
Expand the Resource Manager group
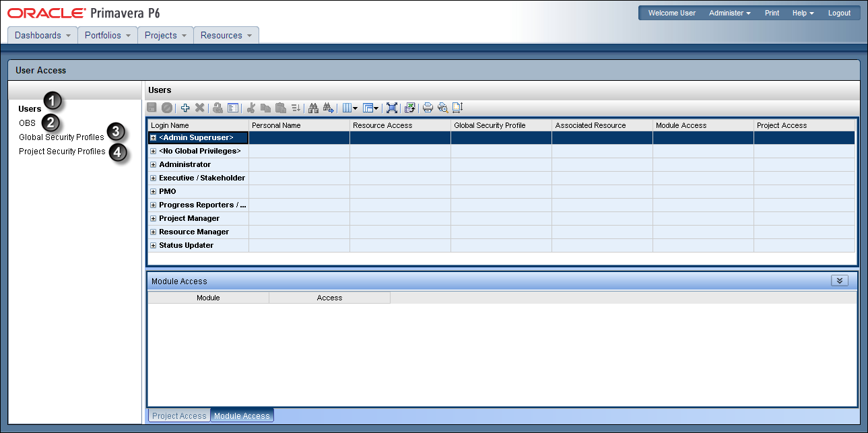(x=154, y=232)
